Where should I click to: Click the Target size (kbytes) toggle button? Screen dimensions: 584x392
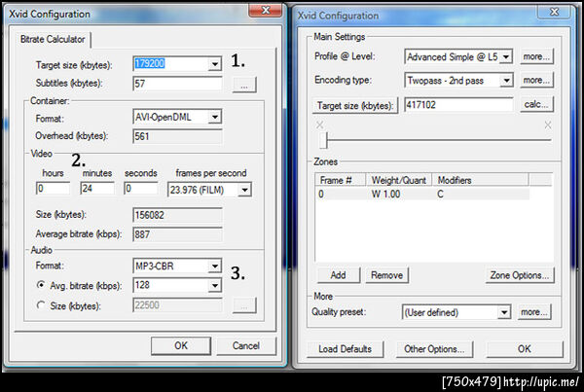coord(355,106)
